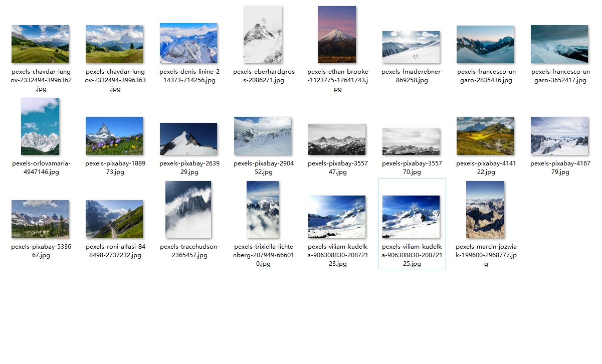Select the pexels-trixiella-lichtenberg portrait image

pos(263,210)
